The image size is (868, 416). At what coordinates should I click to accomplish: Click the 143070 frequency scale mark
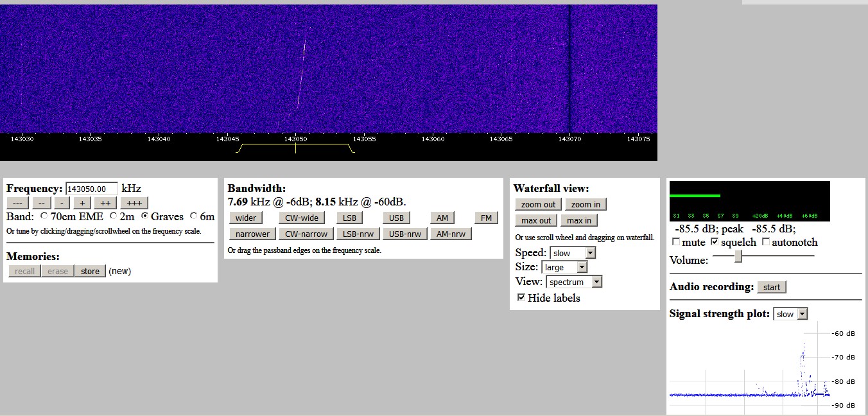pyautogui.click(x=569, y=138)
